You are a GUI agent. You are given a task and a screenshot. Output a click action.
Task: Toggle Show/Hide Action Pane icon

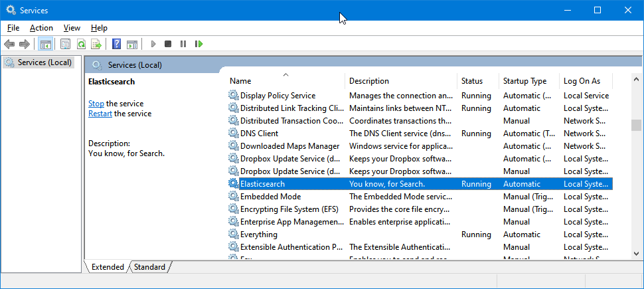pyautogui.click(x=132, y=44)
